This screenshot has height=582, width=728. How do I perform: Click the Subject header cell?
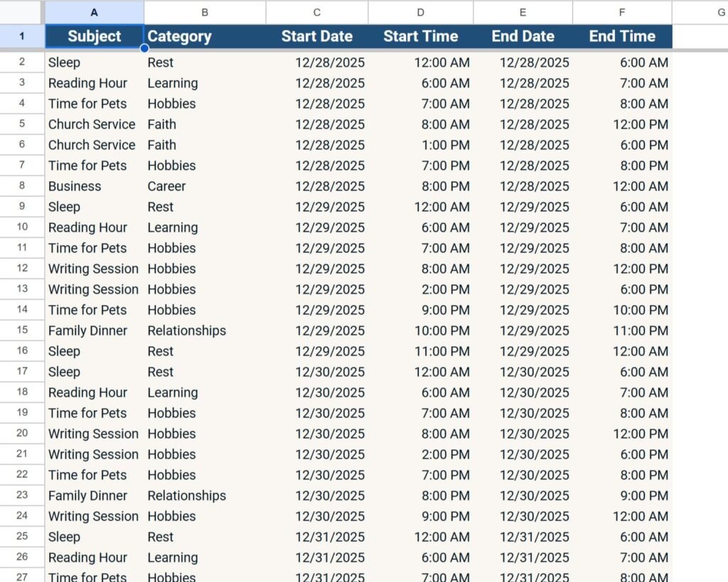pos(95,36)
